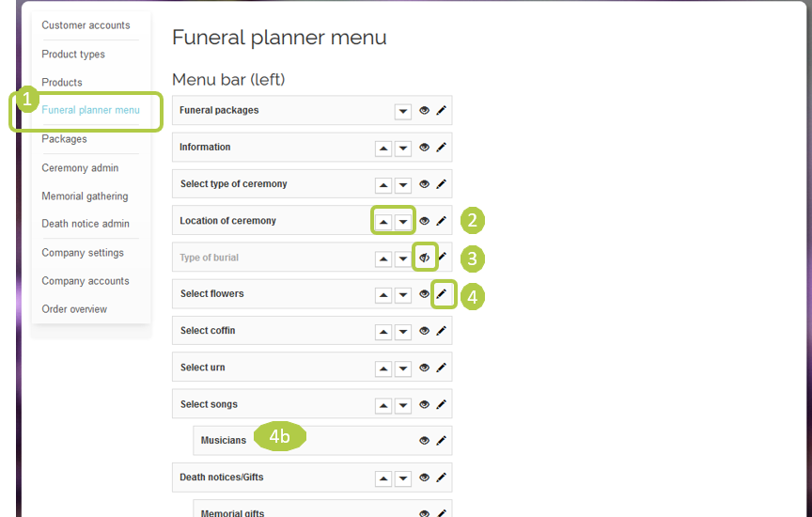
Task: Open Packages in the sidebar
Action: click(64, 139)
